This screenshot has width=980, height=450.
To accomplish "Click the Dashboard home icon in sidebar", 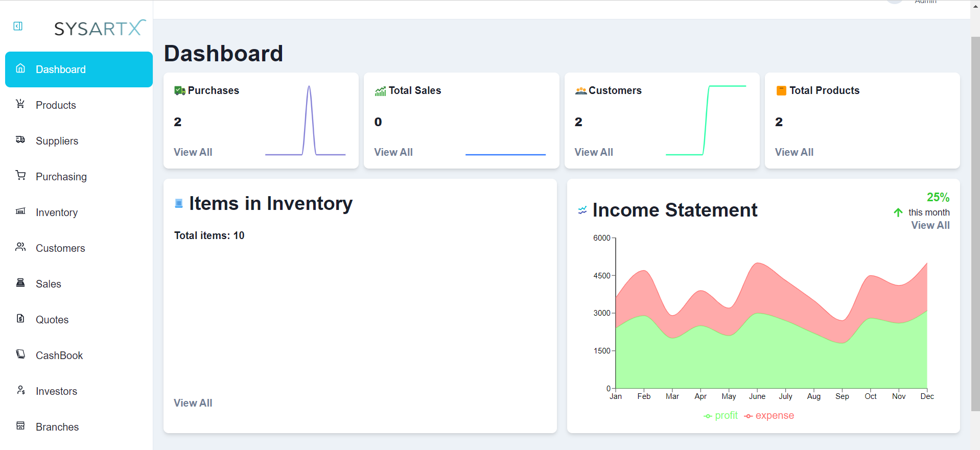I will coord(20,68).
